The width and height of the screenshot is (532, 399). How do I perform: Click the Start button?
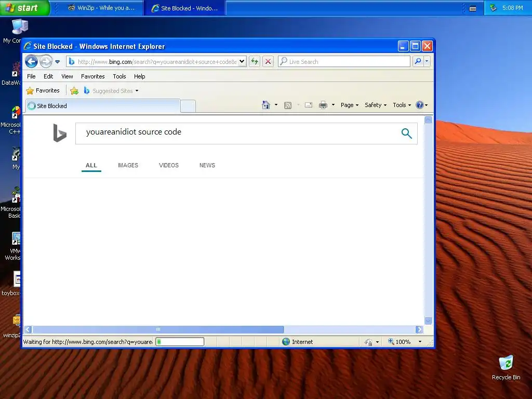point(25,8)
